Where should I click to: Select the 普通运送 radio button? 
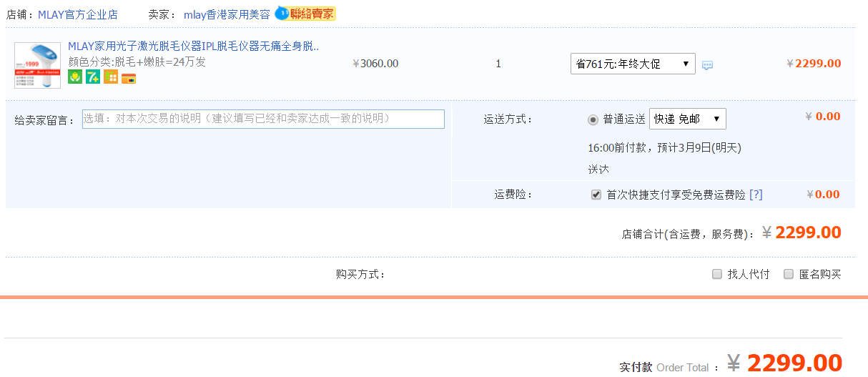click(593, 119)
